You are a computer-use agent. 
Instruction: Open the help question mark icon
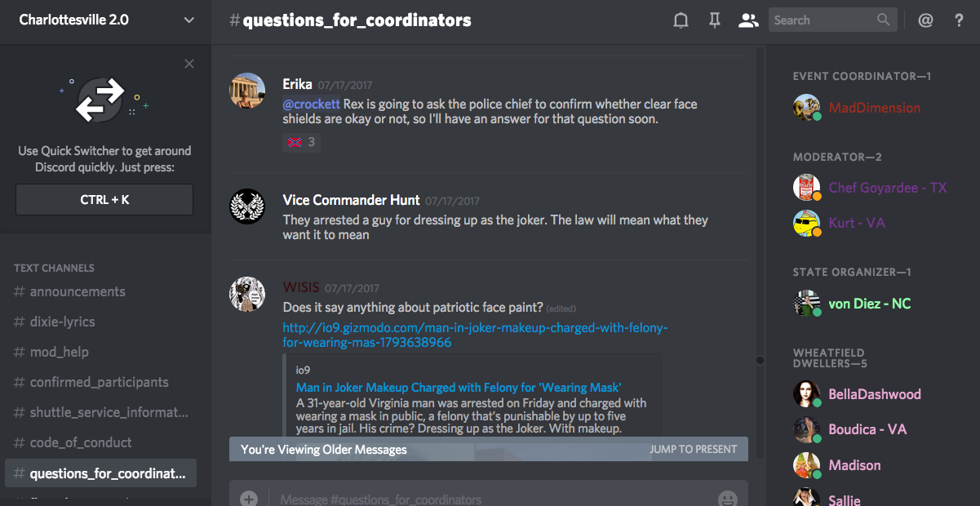tap(959, 20)
